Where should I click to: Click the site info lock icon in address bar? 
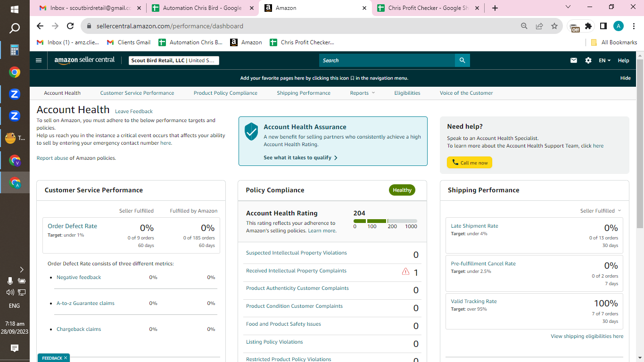[88, 26]
